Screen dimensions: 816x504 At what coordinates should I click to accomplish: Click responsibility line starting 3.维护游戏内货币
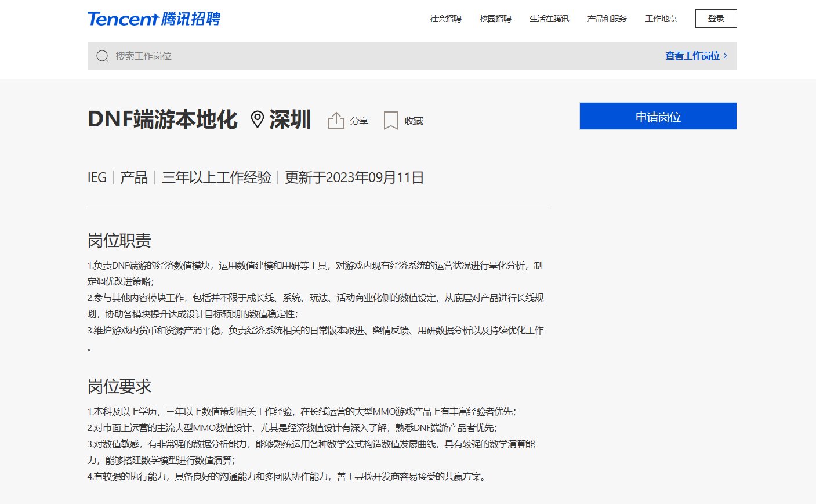pos(315,339)
